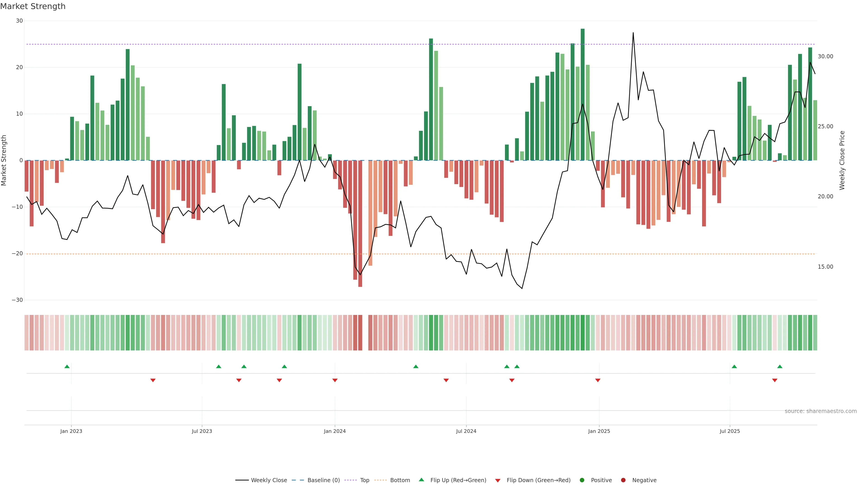This screenshot has height=488, width=868.
Task: Hide the Negative series in the legend
Action: [x=644, y=480]
